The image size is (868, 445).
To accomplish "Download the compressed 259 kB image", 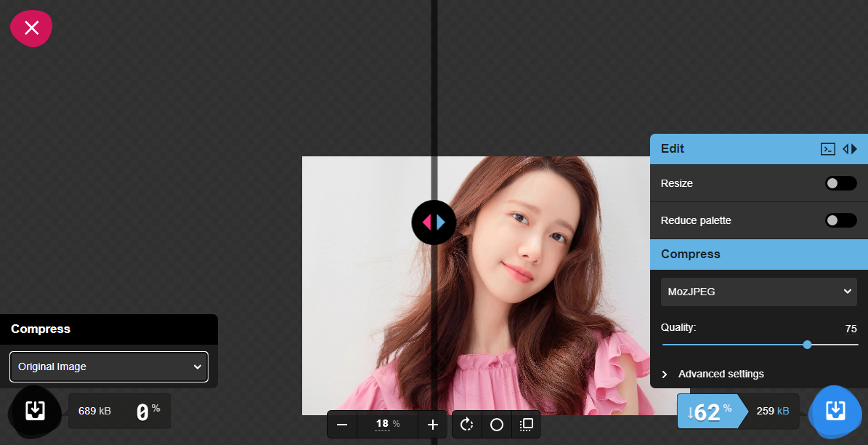I will point(835,411).
